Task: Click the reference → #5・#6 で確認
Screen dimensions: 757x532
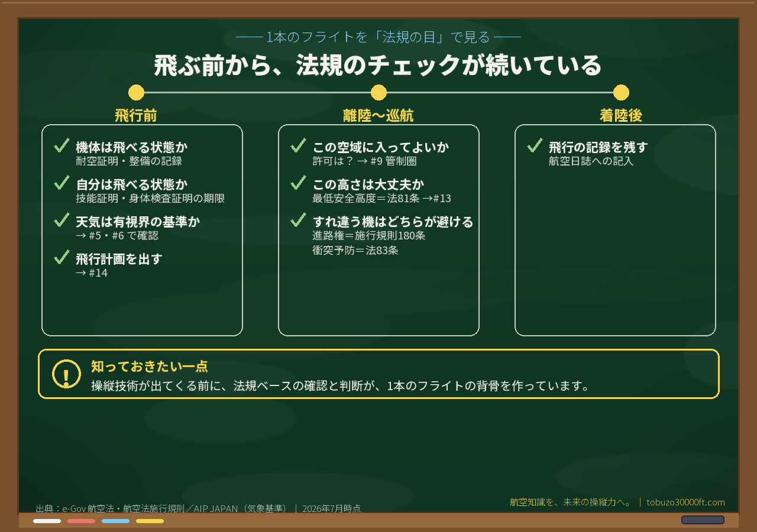Action: click(x=117, y=235)
